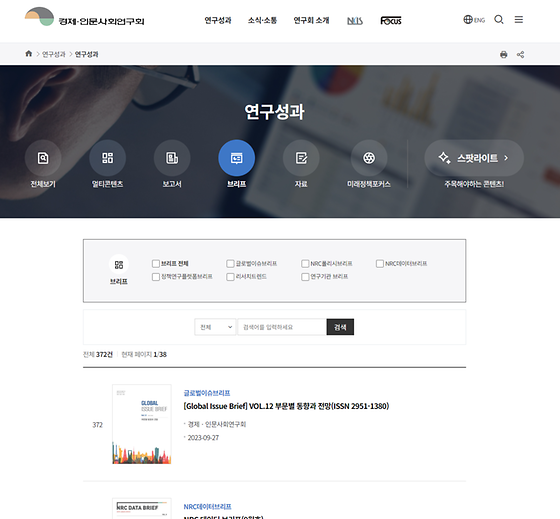Check the 글로벌이슈브리프 checkbox

[230, 264]
